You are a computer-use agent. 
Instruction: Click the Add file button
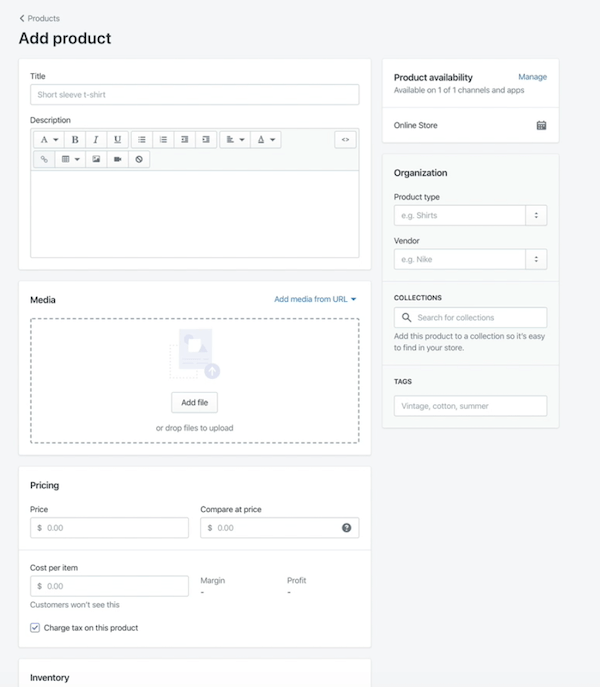point(195,403)
